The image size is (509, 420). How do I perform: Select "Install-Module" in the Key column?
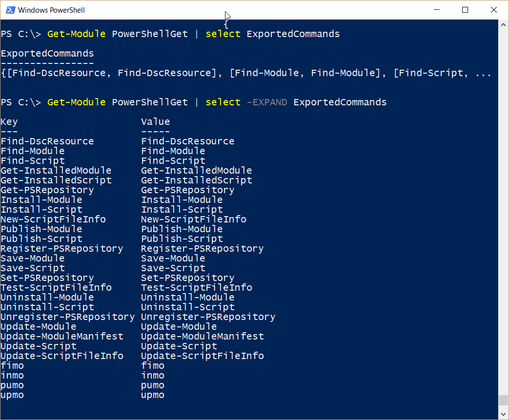click(x=41, y=200)
